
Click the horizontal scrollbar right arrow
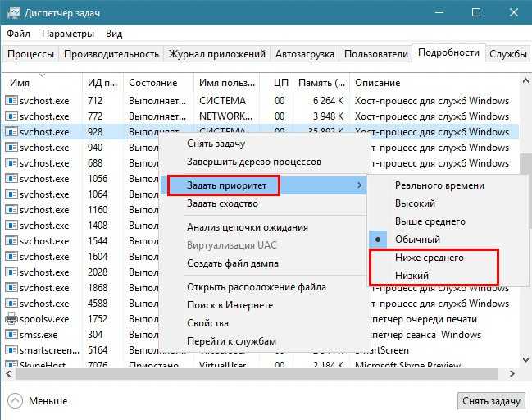(512, 373)
